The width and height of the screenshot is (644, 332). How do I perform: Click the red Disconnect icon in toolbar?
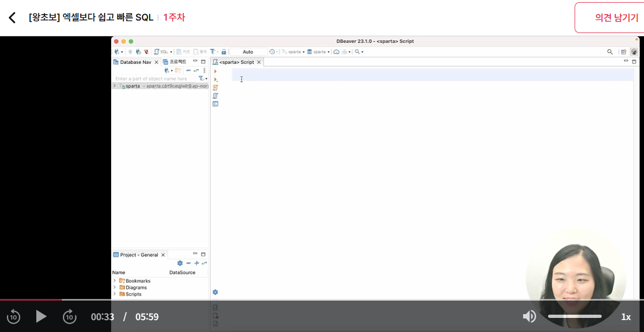coord(146,52)
